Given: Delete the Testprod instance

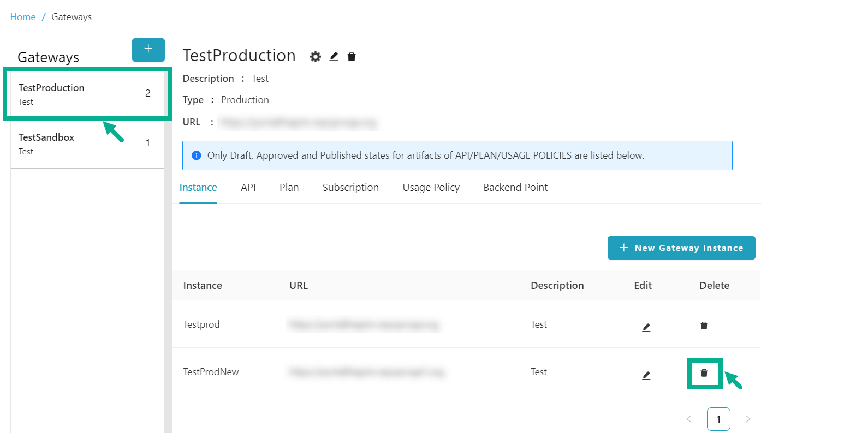Looking at the screenshot, I should [x=704, y=326].
